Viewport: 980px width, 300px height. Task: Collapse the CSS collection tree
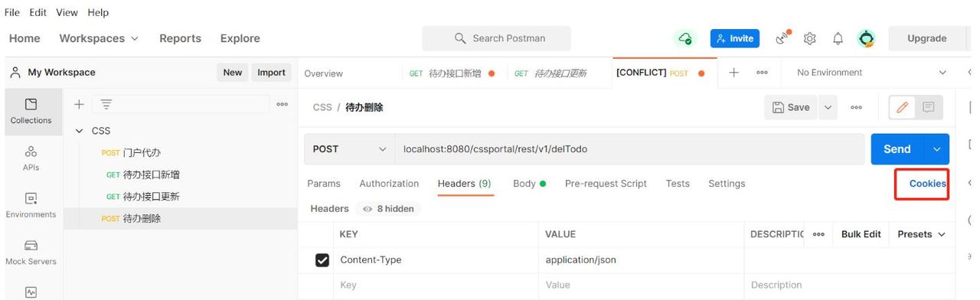[x=79, y=131]
